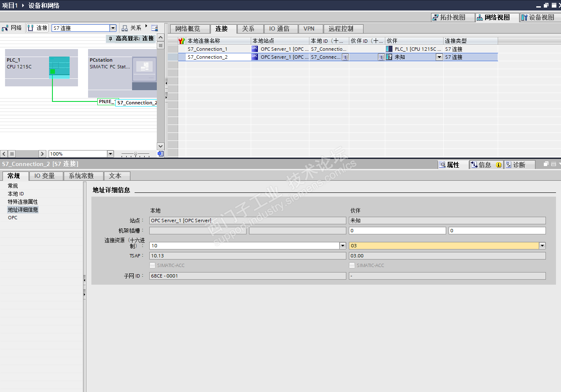The image size is (561, 392).
Task: Click the green PROFINET port on PLC_1
Action: tap(52, 72)
